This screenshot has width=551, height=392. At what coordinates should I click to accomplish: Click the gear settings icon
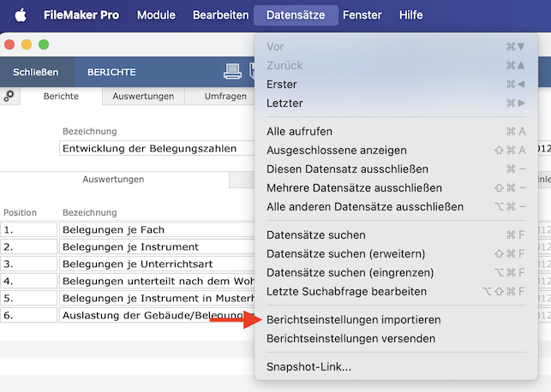click(9, 96)
